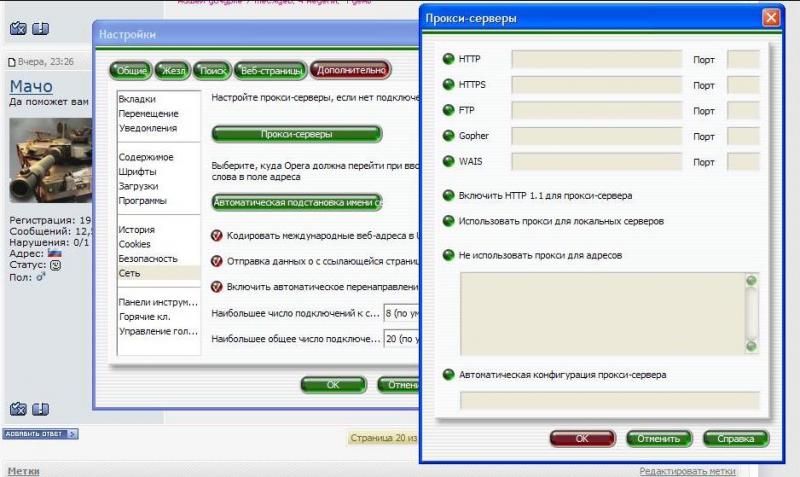Click the scroll-up arrow in the proxy exceptions box
Image resolution: width=800 pixels, height=477 pixels.
[x=751, y=282]
